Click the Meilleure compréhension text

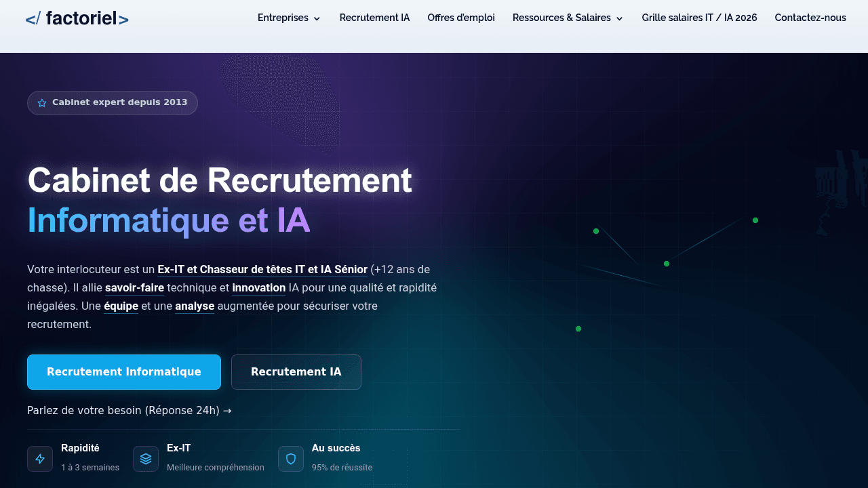tap(216, 467)
